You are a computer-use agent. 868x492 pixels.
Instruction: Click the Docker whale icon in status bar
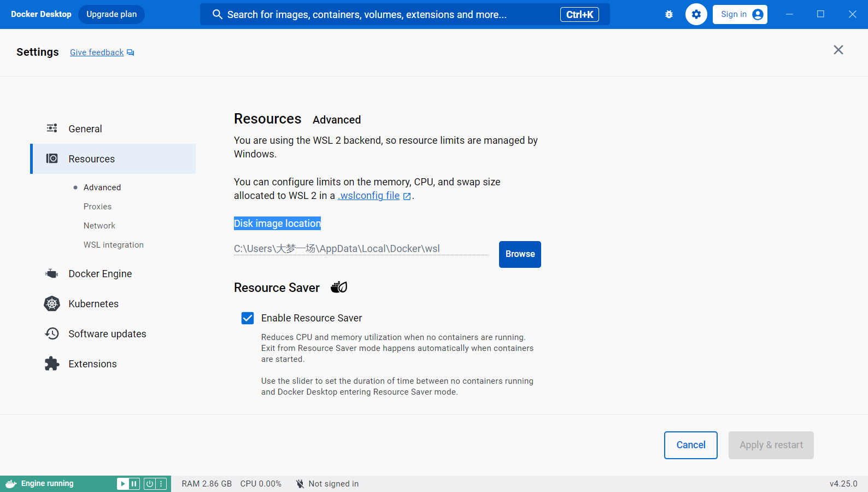[x=11, y=484]
